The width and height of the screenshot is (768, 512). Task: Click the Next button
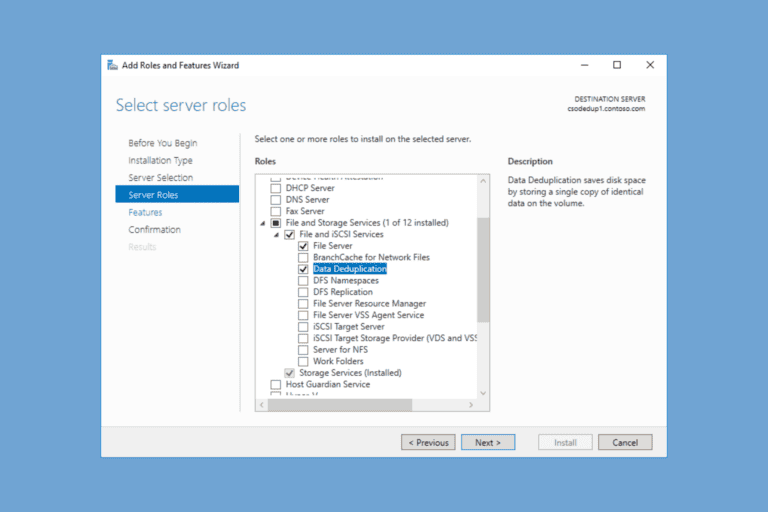pos(488,442)
